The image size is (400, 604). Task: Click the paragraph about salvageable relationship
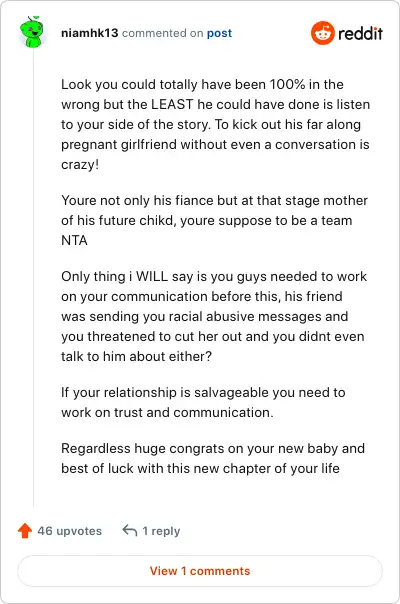pos(203,402)
